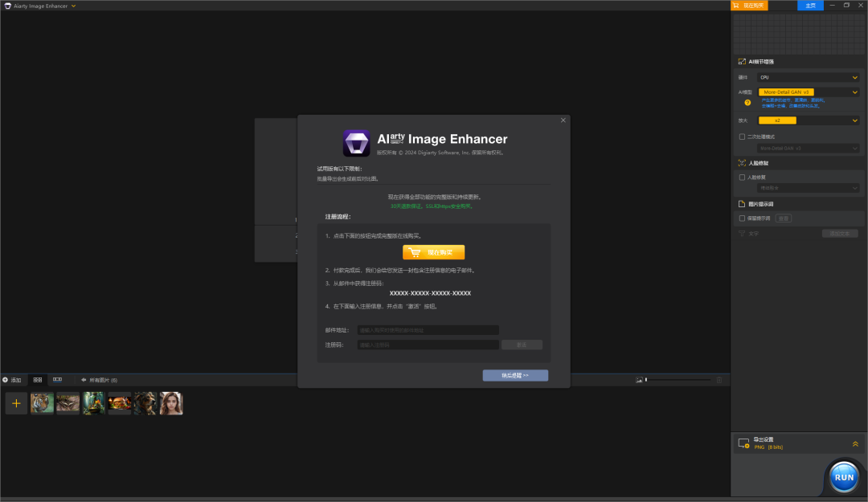Click the add images plus icon in toolbar
The image size is (868, 502).
[6, 380]
